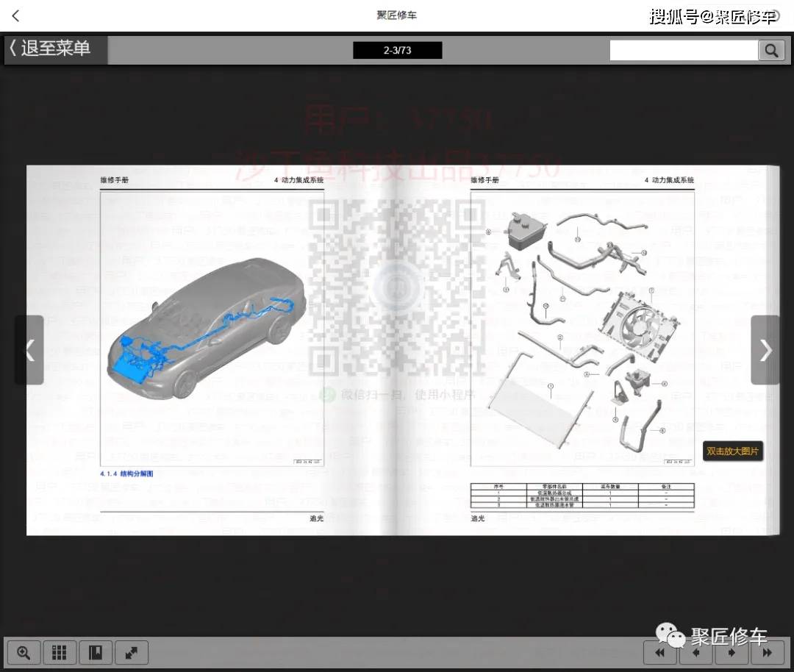Go to previous page in bottom toolbar
The height and width of the screenshot is (672, 794).
[x=695, y=653]
